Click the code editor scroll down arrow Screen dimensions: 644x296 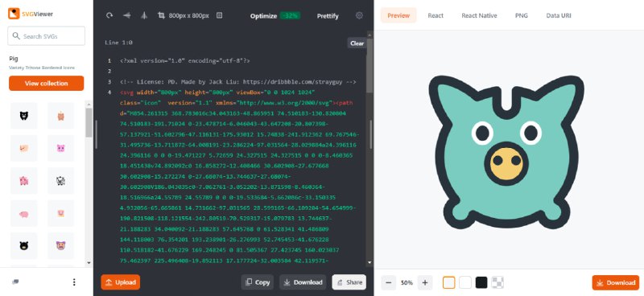[369, 262]
